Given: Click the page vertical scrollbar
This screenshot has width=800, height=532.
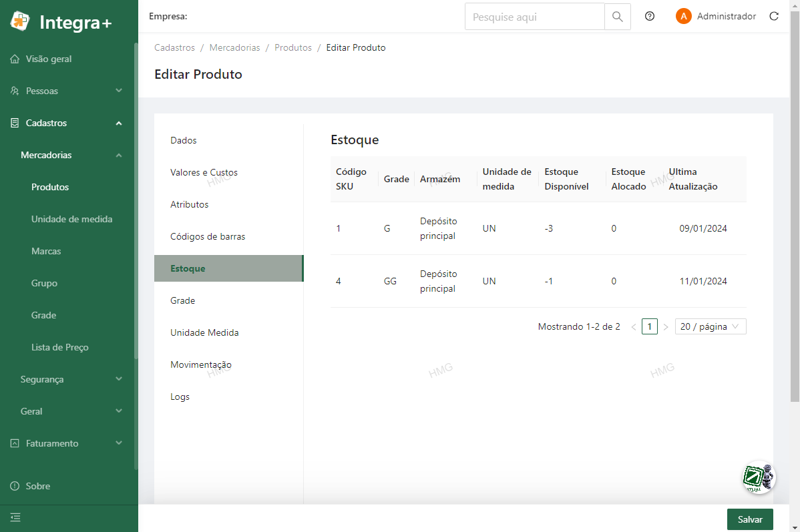Looking at the screenshot, I should pos(795,206).
